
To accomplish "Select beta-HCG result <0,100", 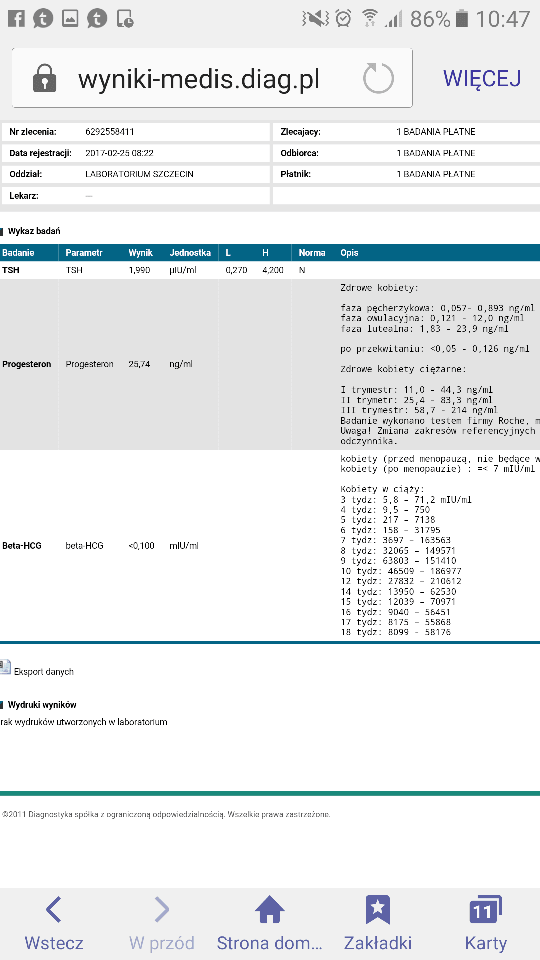I will pos(141,546).
